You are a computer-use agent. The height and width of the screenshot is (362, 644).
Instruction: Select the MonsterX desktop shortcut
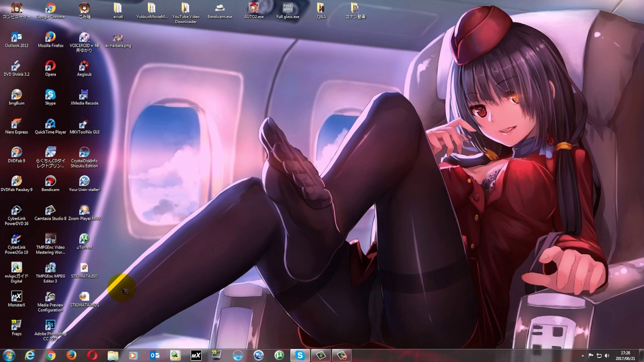coord(17,300)
